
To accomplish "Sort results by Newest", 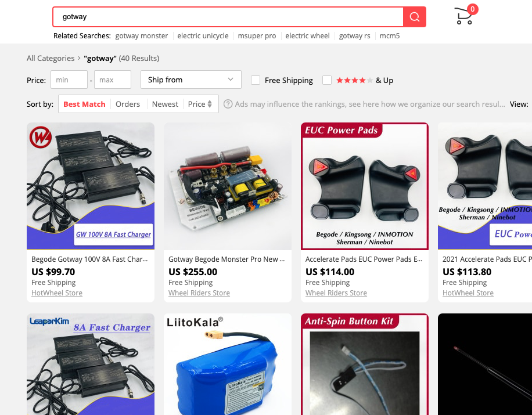I will tap(165, 104).
